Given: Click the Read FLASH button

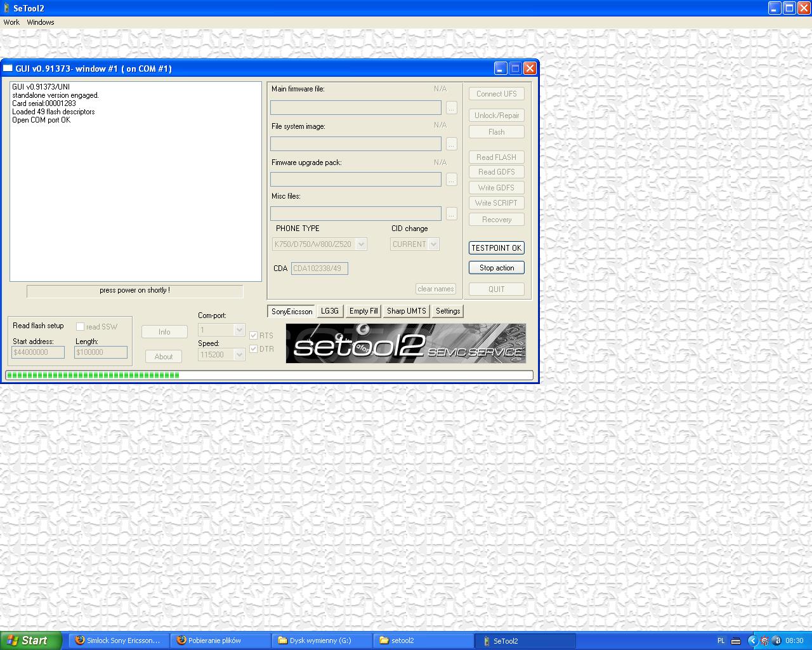Looking at the screenshot, I should coord(497,157).
